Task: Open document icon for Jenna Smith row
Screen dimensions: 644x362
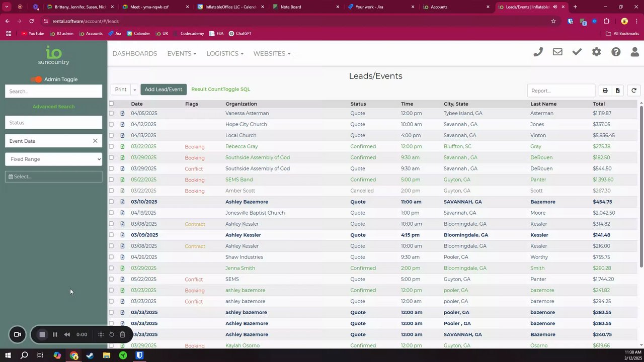Action: (x=122, y=268)
